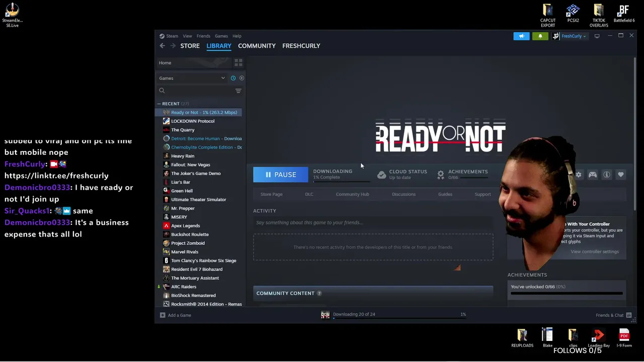Click the Ready or Not icon in download bar
The height and width of the screenshot is (362, 644).
tap(325, 315)
